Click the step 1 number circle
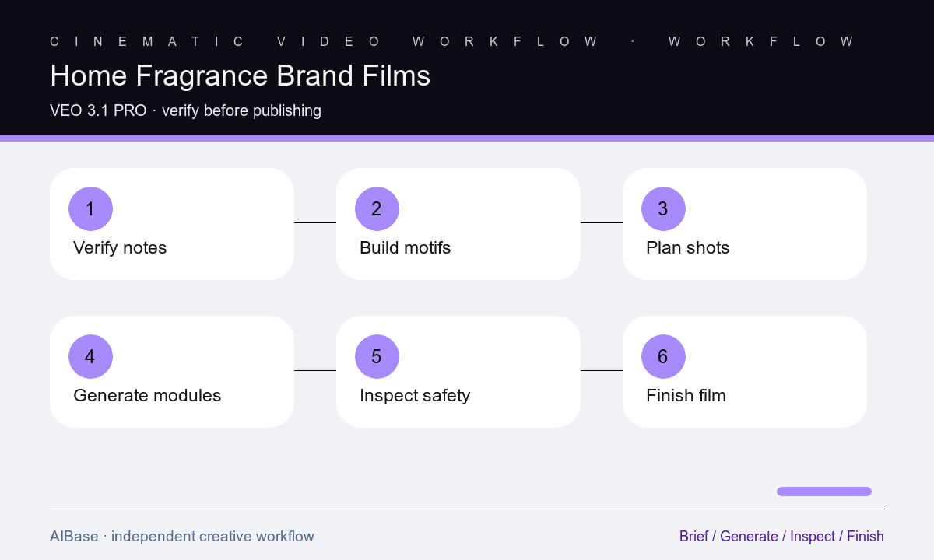 click(90, 208)
